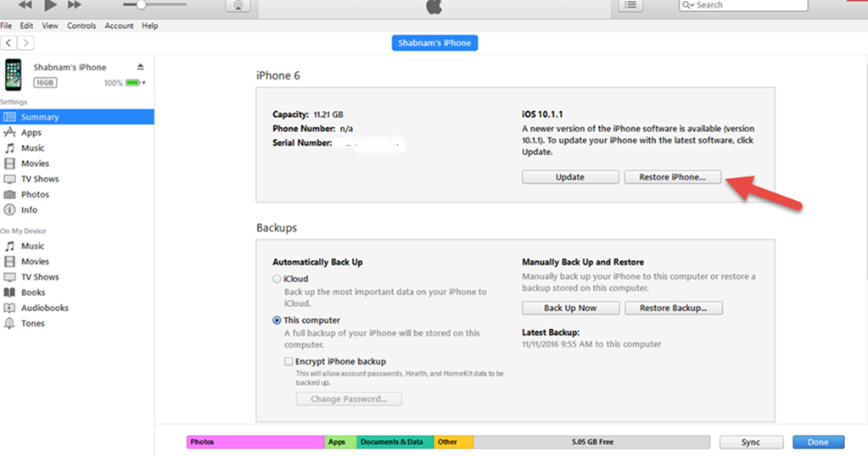Screen dimensions: 868x456
Task: Click the Other segment of storage bar
Action: pos(453,442)
